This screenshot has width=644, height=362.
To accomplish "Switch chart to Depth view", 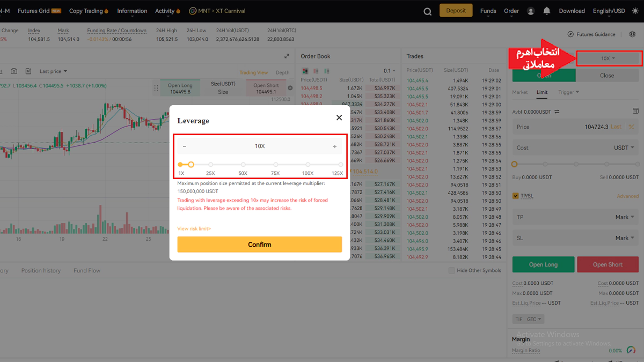I will pyautogui.click(x=282, y=72).
